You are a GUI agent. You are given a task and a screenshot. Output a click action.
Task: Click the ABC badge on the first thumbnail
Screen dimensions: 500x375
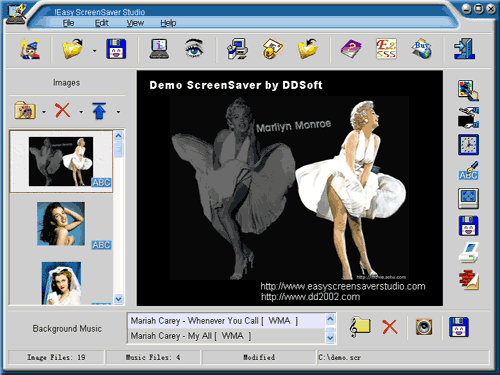(101, 182)
